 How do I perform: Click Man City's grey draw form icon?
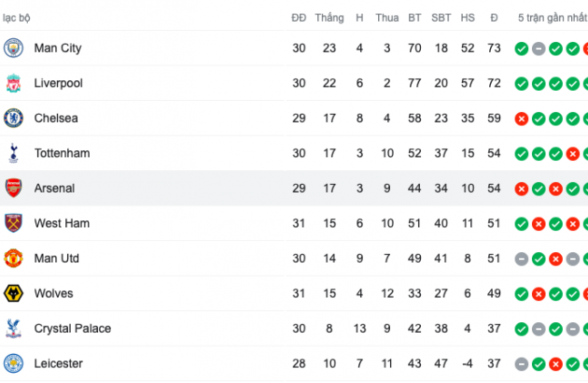(x=539, y=49)
